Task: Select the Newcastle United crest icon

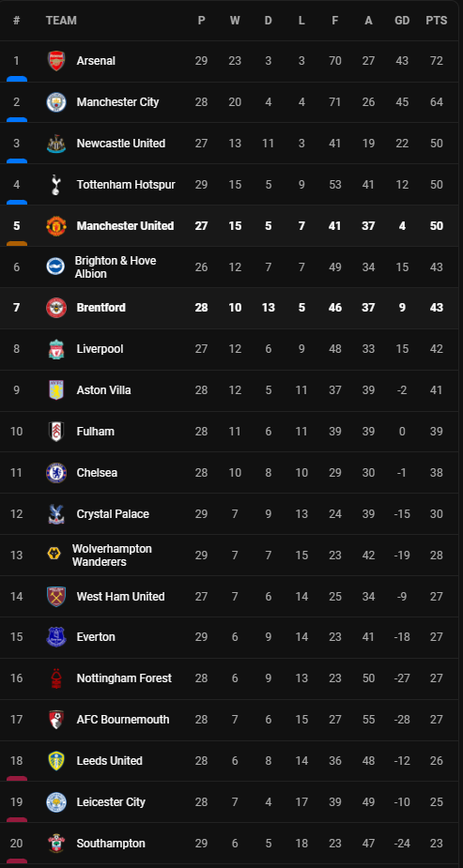Action: 56,144
